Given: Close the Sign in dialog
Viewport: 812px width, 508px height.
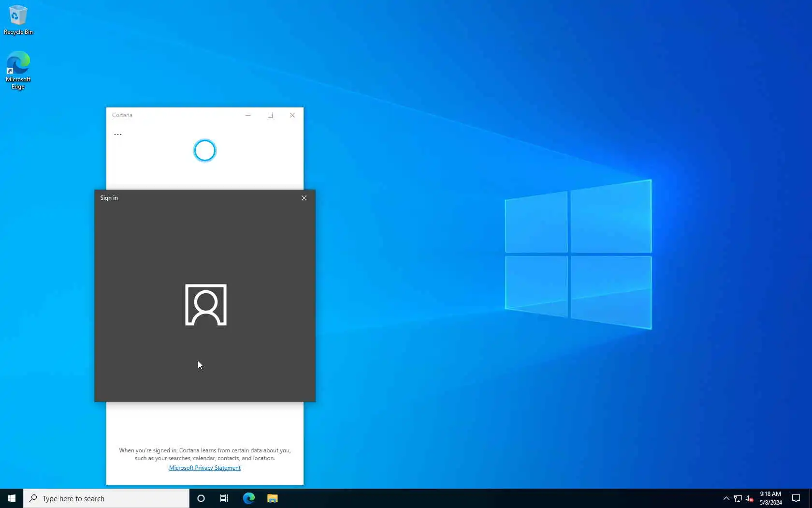Looking at the screenshot, I should (304, 198).
